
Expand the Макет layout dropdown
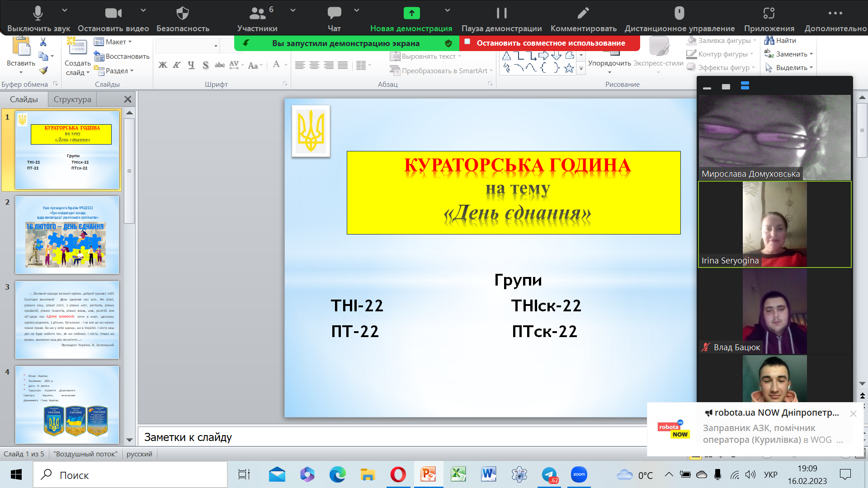(113, 42)
